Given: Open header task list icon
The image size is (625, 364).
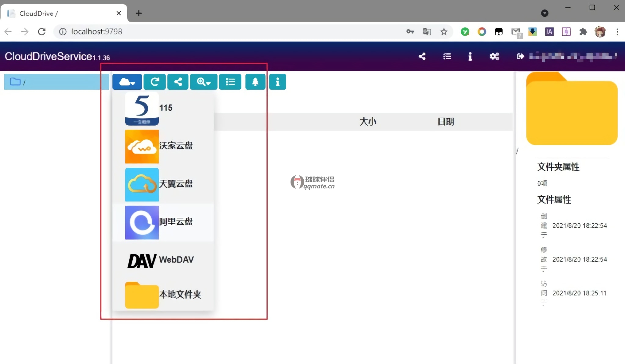Looking at the screenshot, I should [447, 56].
